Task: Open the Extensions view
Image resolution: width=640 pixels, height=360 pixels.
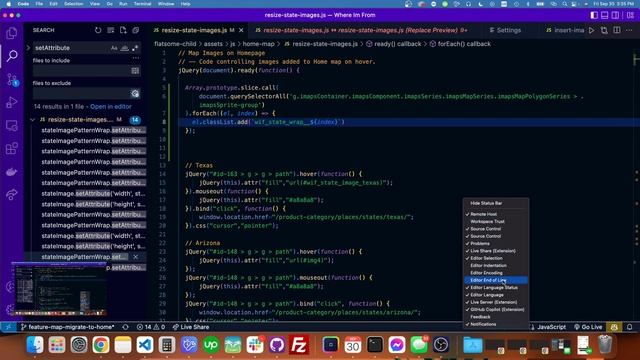Action: coord(12,148)
